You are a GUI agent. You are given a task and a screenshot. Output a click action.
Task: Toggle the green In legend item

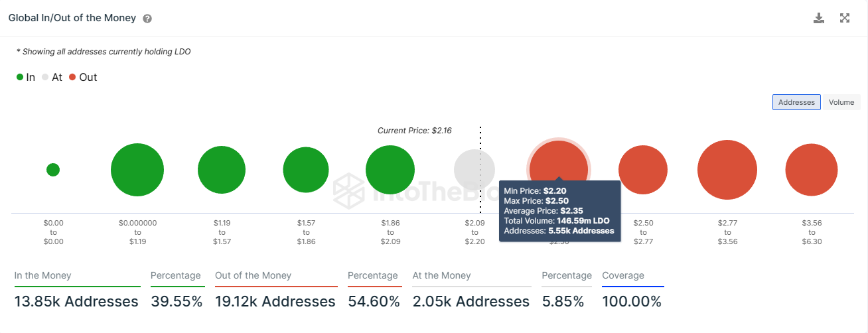(26, 77)
